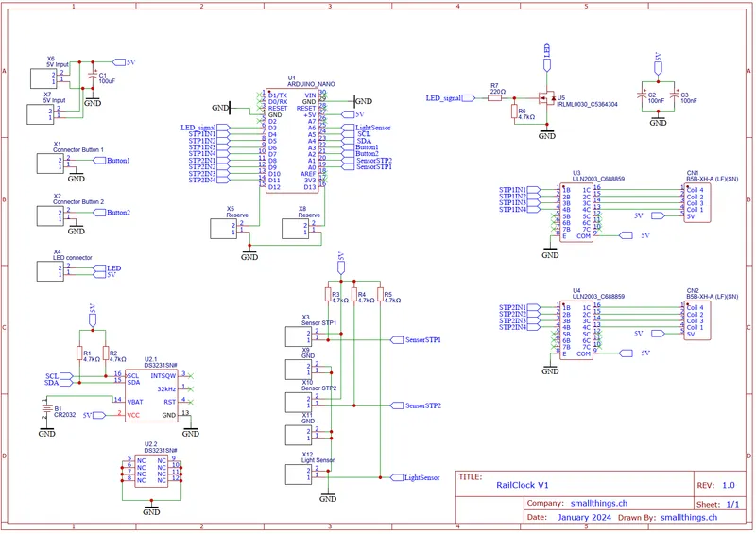
Task: Select resistor R3 4.7kΩ
Action: pyautogui.click(x=328, y=295)
